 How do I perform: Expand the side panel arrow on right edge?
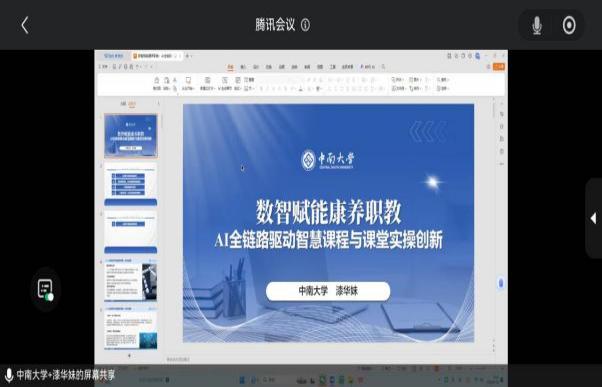point(594,218)
